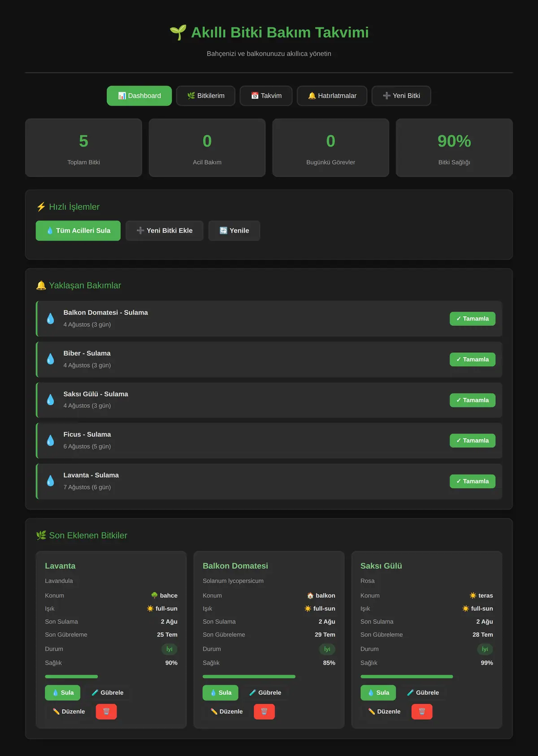Open the Dashboard tab
The height and width of the screenshot is (756, 538).
click(139, 96)
